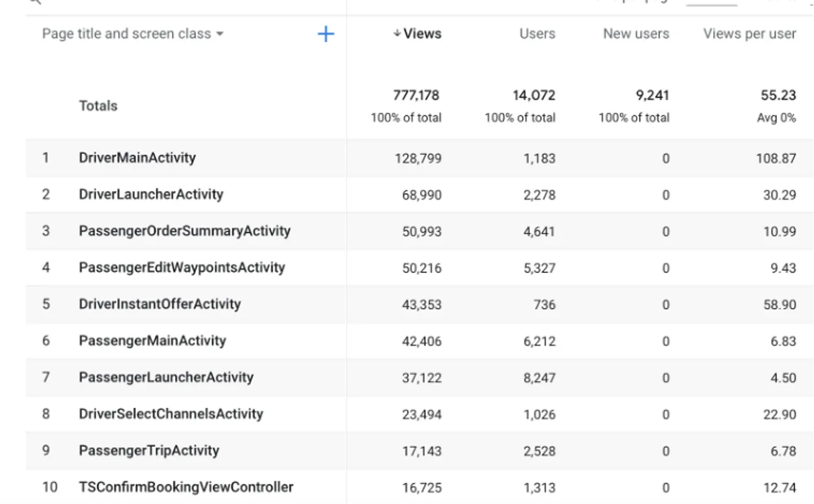Viewport: 814px width, 504px height.
Task: Click users value 2,278
Action: tap(539, 195)
